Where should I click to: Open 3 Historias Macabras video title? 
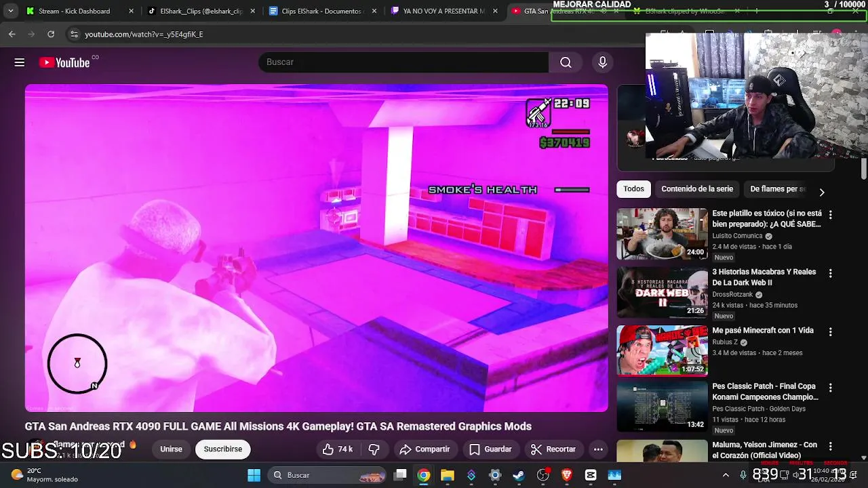[x=764, y=277]
